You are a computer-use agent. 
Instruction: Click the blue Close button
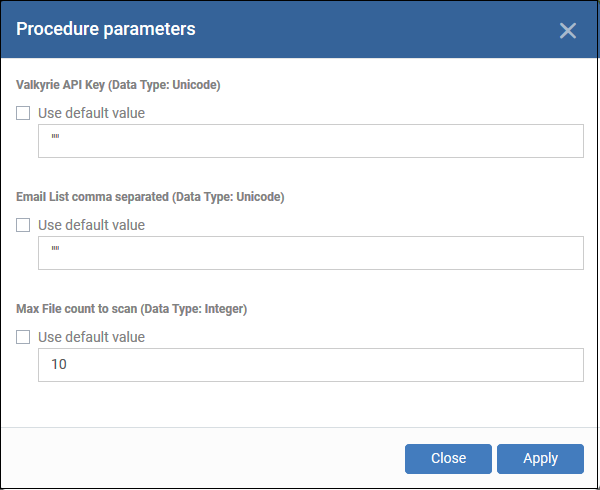(x=448, y=459)
